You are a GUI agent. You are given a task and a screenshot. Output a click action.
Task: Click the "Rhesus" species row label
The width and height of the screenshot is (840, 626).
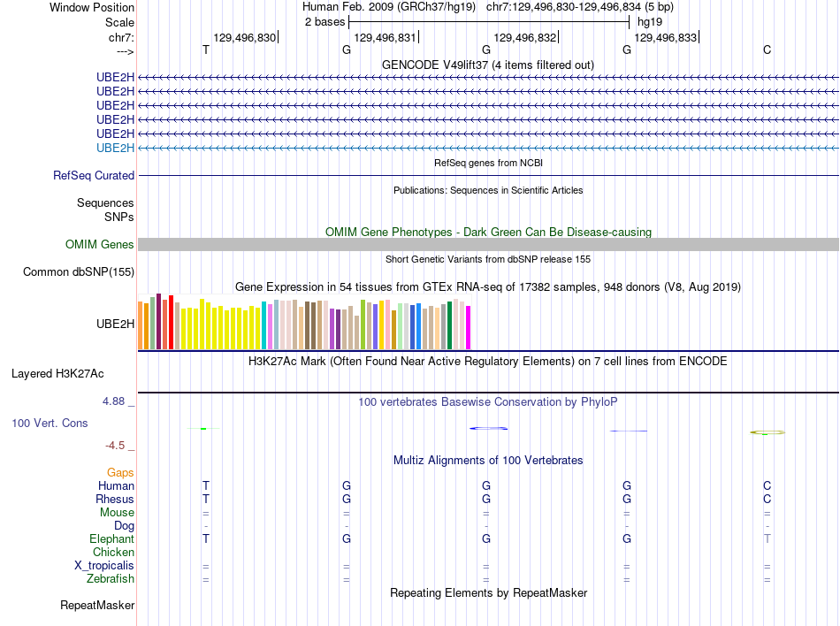point(115,499)
